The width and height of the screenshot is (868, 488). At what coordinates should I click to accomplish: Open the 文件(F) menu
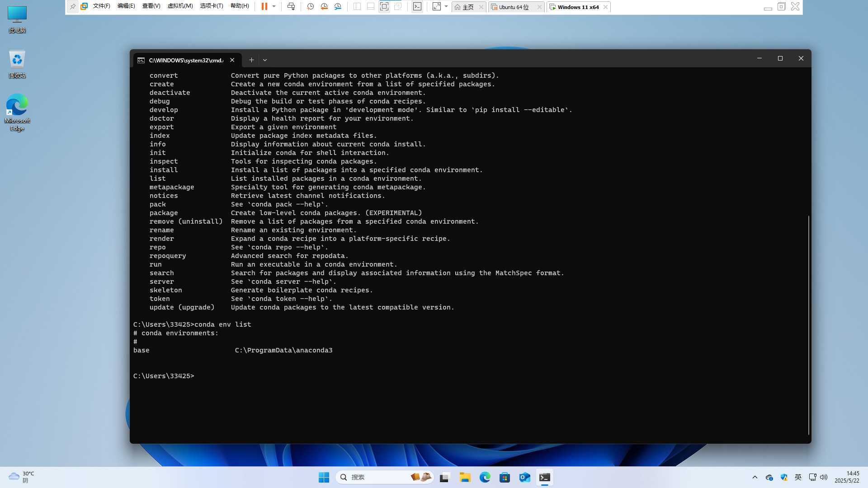coord(102,6)
